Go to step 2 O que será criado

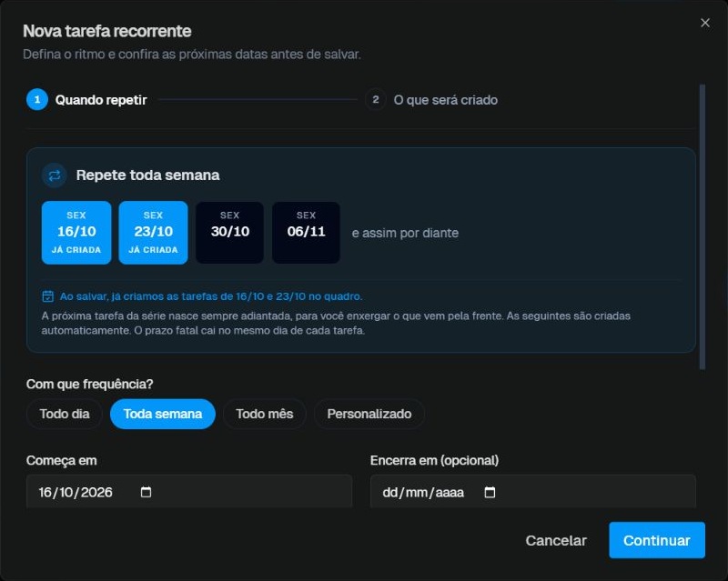[x=431, y=100]
